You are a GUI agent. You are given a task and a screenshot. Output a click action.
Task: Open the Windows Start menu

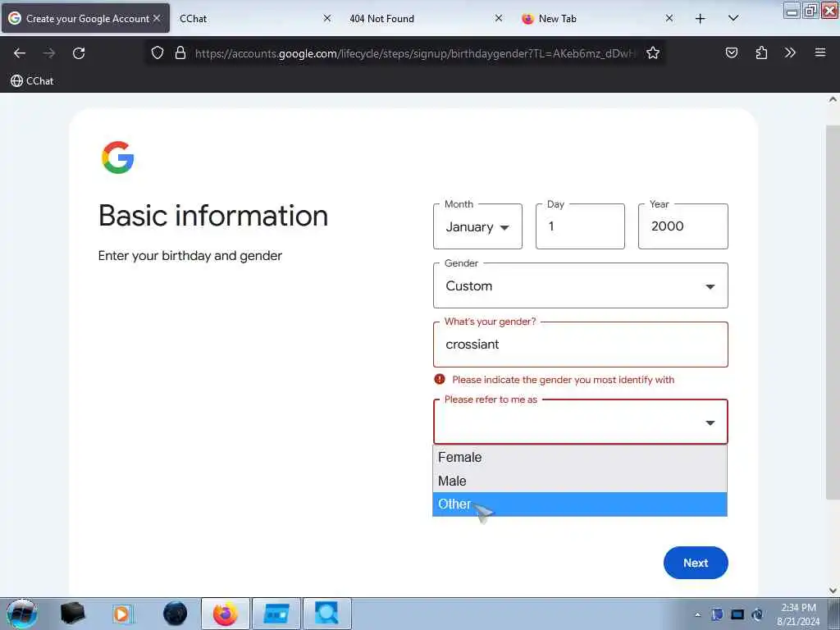point(21,614)
